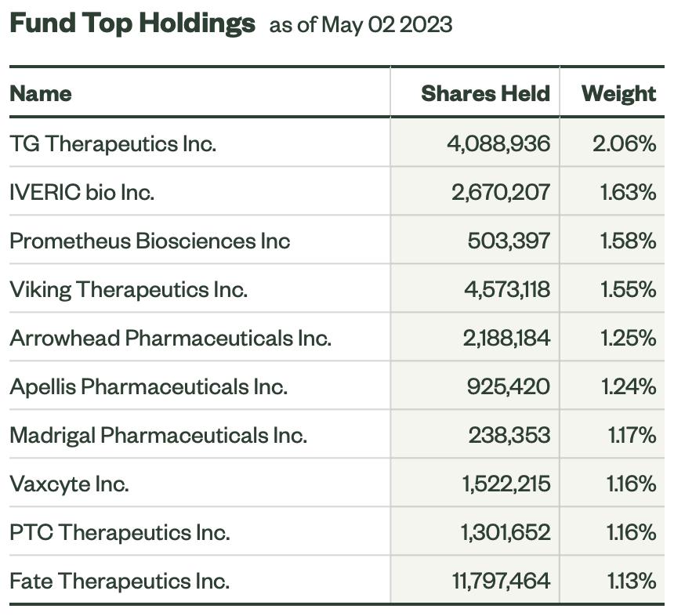This screenshot has height=616, width=674.
Task: Select Apellis Pharmaceuticals Inc. row
Action: pos(336,386)
